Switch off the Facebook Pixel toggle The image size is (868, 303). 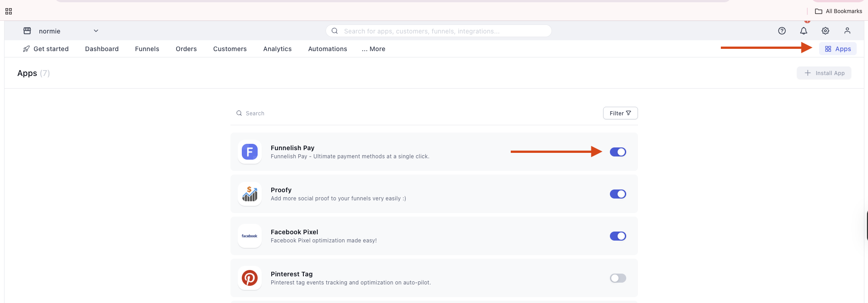(x=618, y=236)
